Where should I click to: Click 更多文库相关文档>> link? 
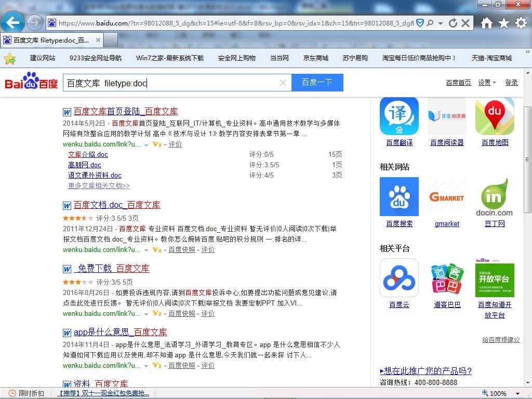click(99, 186)
